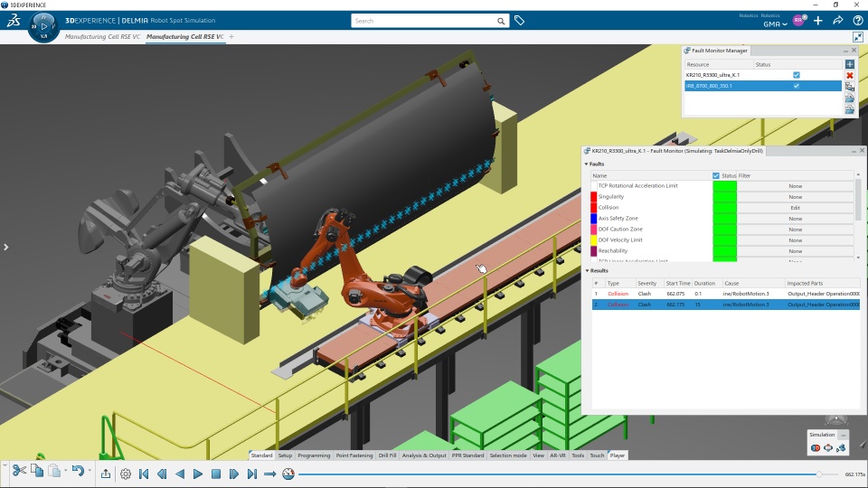Image resolution: width=868 pixels, height=488 pixels.
Task: Open the Undo history dropdown arrow
Action: [90, 471]
